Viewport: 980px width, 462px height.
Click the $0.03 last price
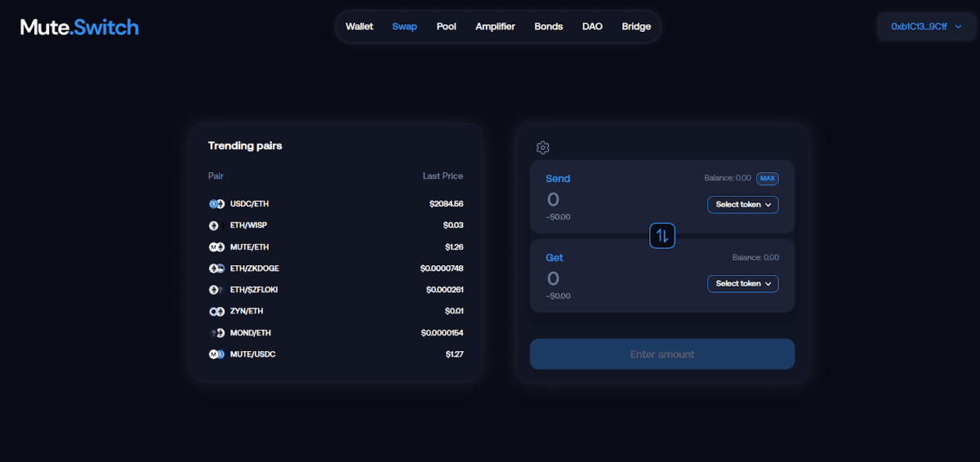coord(453,225)
